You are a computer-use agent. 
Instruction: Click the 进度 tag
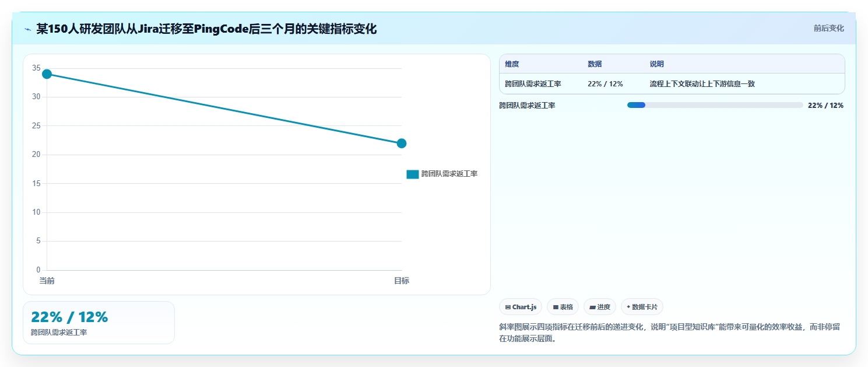pos(600,307)
